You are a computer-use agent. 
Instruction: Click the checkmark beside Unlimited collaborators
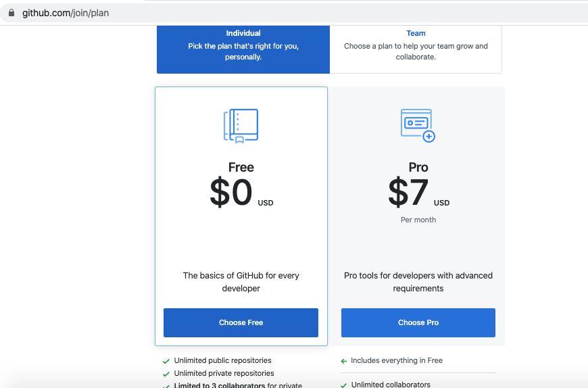pyautogui.click(x=343, y=385)
